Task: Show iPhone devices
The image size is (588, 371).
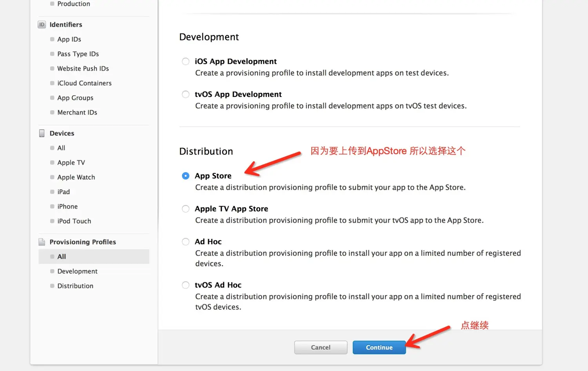Action: coord(67,207)
